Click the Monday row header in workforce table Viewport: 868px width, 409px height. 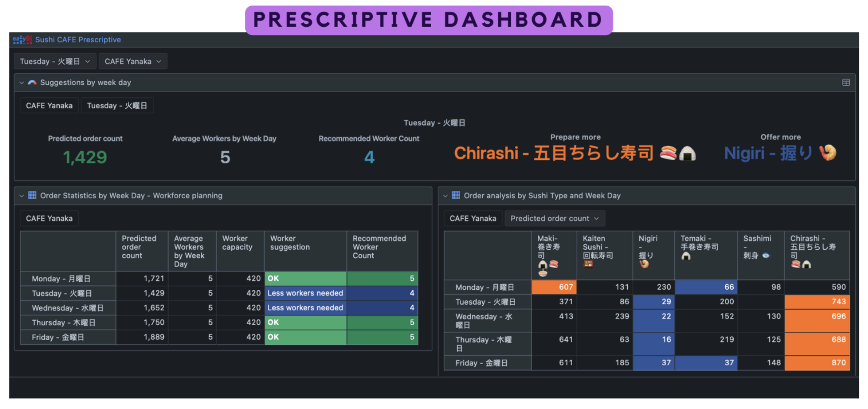click(x=68, y=279)
